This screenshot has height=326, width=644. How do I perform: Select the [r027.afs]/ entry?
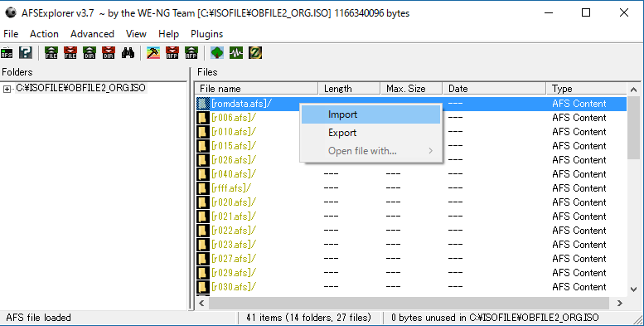click(x=234, y=259)
